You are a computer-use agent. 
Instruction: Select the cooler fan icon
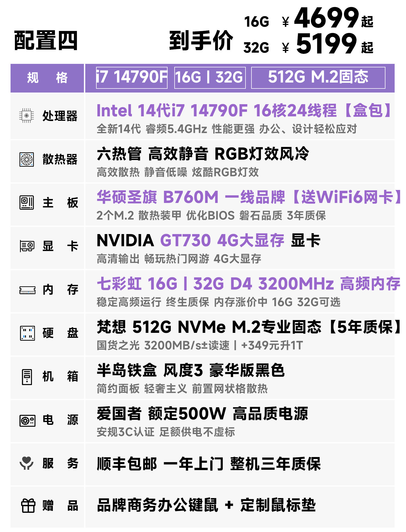[27, 159]
